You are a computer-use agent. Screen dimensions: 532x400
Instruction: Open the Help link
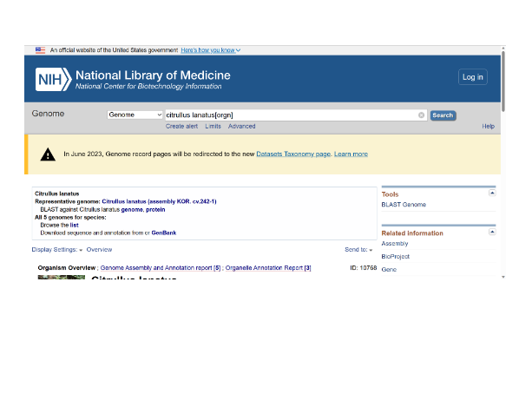(x=488, y=126)
